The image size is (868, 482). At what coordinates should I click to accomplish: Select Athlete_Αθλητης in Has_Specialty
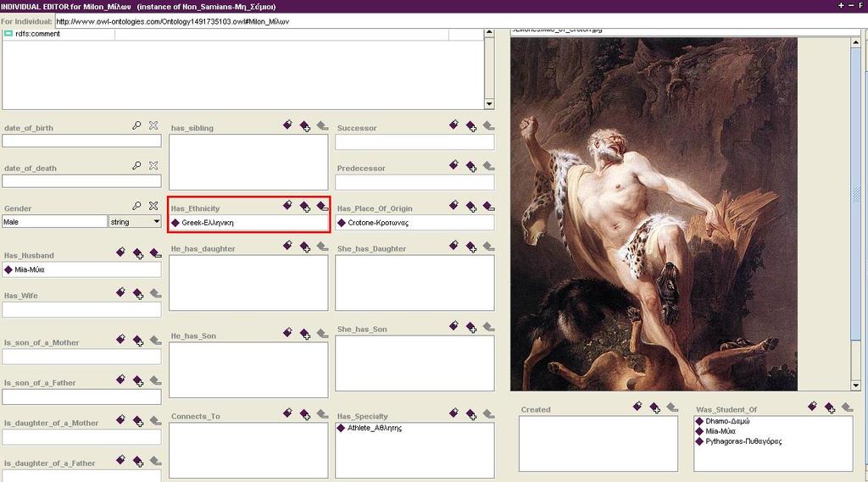374,428
